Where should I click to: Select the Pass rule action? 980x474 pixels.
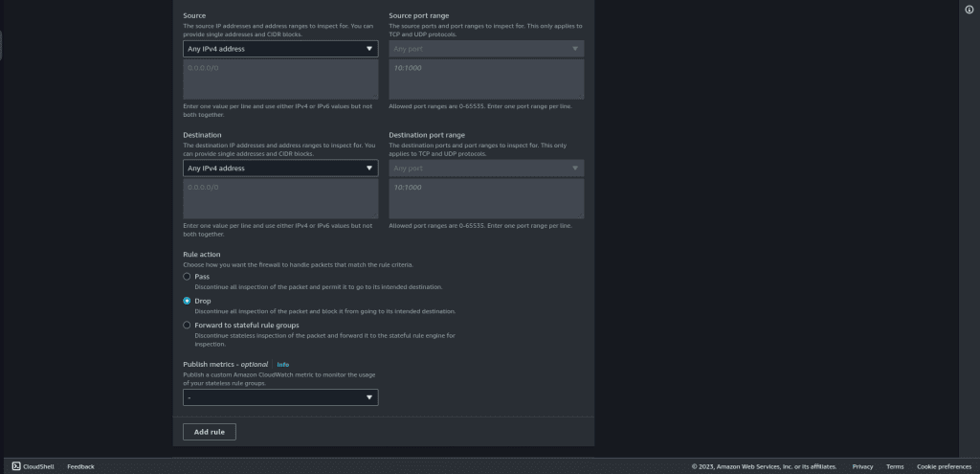(x=187, y=277)
